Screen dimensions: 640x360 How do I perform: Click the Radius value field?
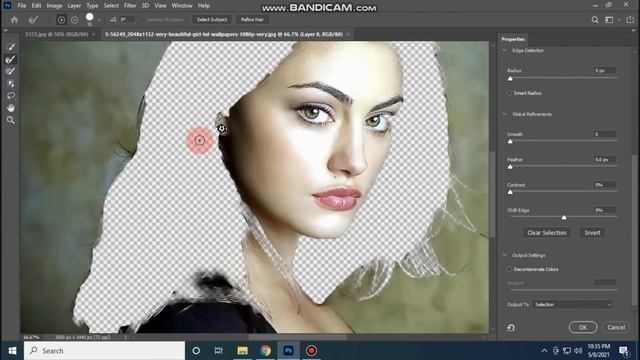point(605,71)
